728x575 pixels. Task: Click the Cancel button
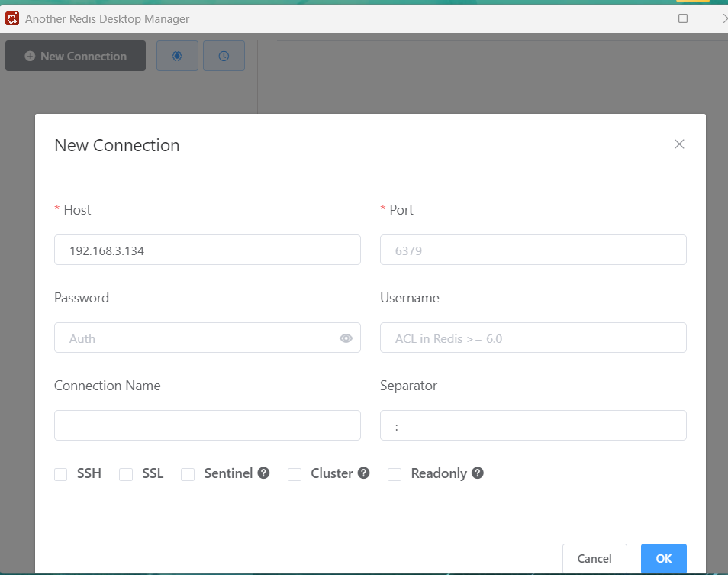[594, 559]
